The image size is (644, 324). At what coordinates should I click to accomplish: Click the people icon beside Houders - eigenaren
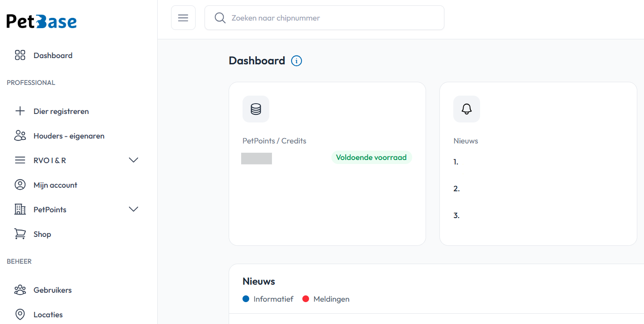[20, 136]
